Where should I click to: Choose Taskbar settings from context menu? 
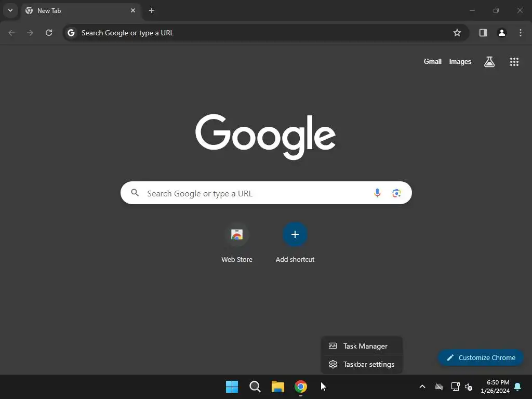coord(362,364)
